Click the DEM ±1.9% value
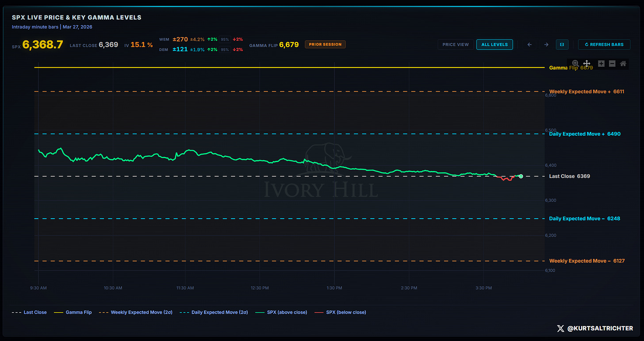The image size is (644, 341). [197, 49]
